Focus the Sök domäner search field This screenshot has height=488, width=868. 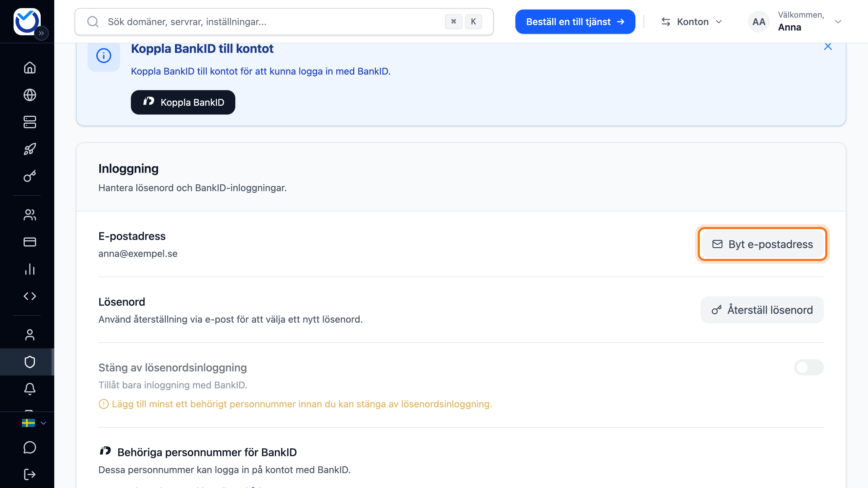(284, 22)
